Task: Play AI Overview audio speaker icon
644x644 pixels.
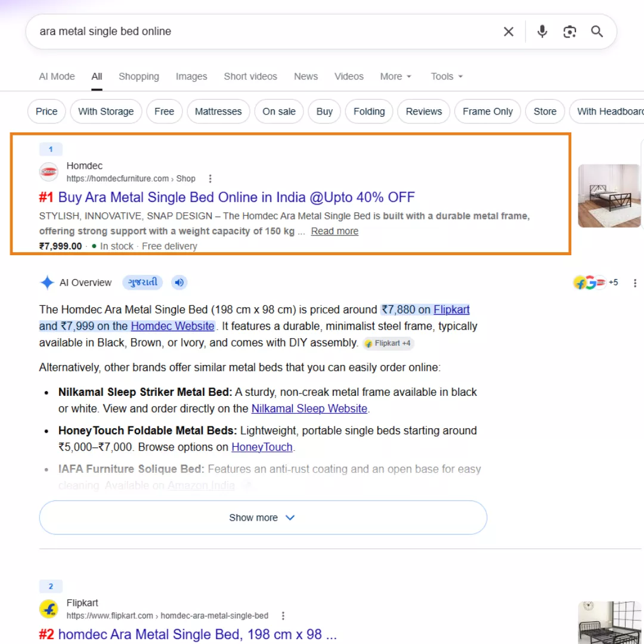Action: pyautogui.click(x=179, y=283)
